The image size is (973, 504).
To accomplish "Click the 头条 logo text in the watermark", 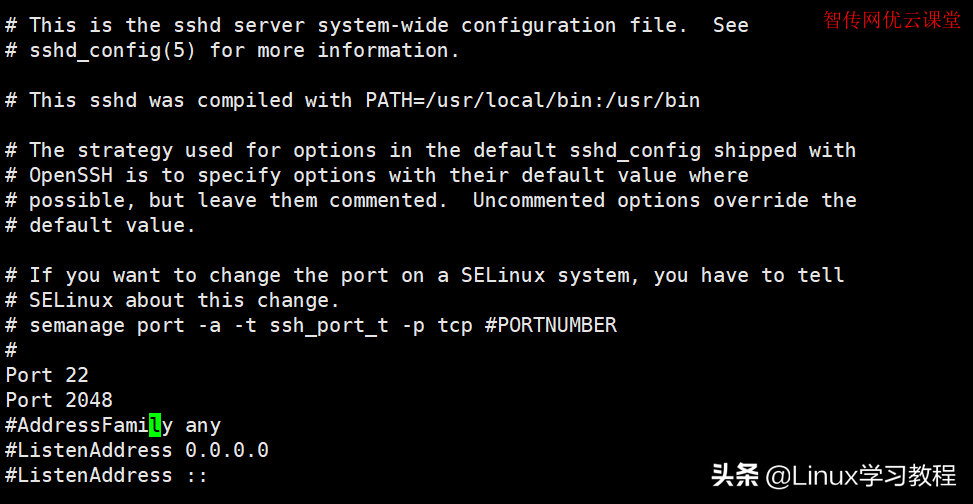I will pyautogui.click(x=735, y=474).
